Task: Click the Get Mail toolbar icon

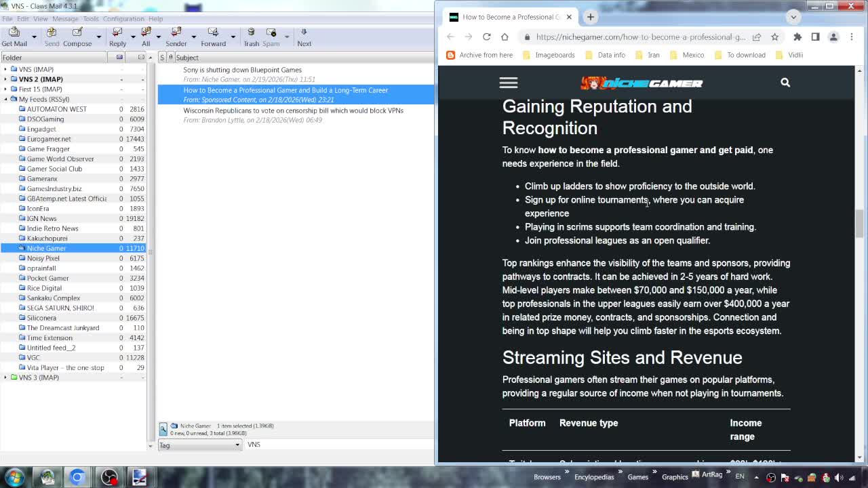Action: (x=14, y=37)
